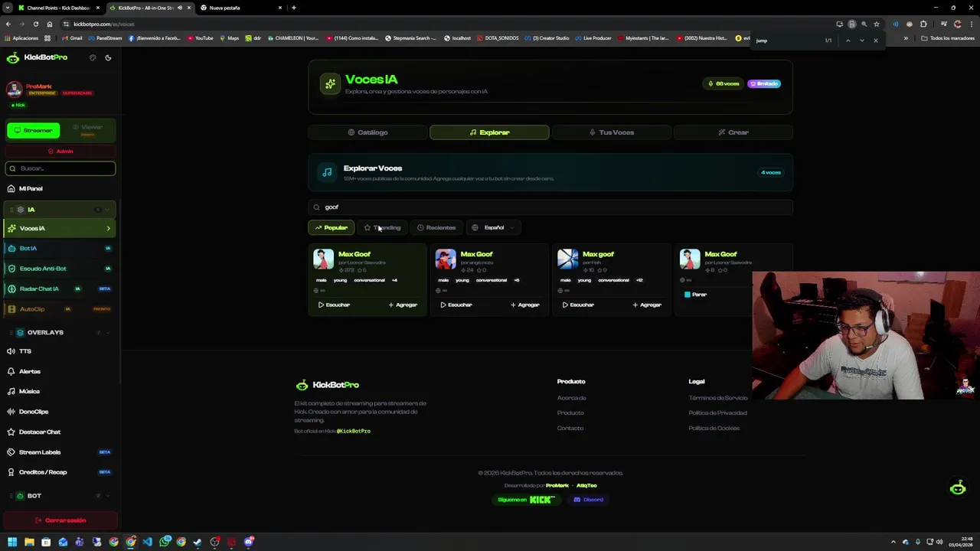The height and width of the screenshot is (551, 980).
Task: Open Voces IA sidebar item
Action: [x=60, y=228]
